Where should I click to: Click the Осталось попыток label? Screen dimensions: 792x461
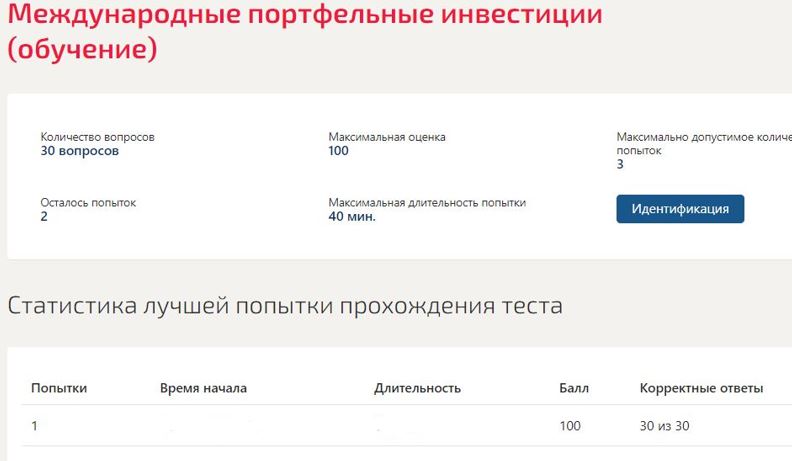click(88, 202)
